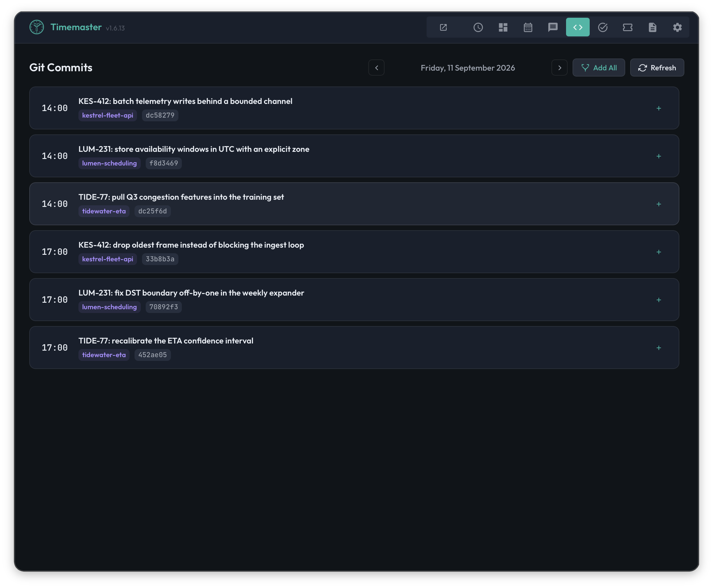Select commit title TIDE-77: recalibrate the ETA

click(x=166, y=341)
